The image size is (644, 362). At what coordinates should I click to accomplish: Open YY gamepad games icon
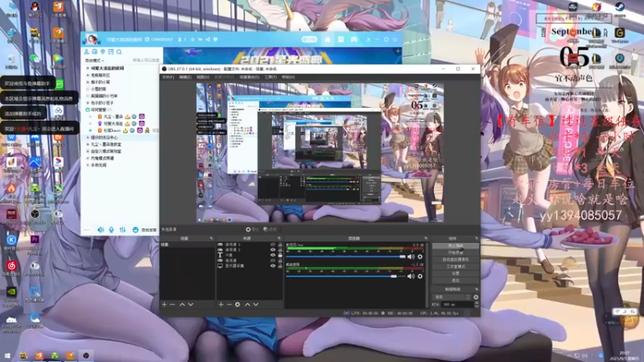(x=353, y=39)
